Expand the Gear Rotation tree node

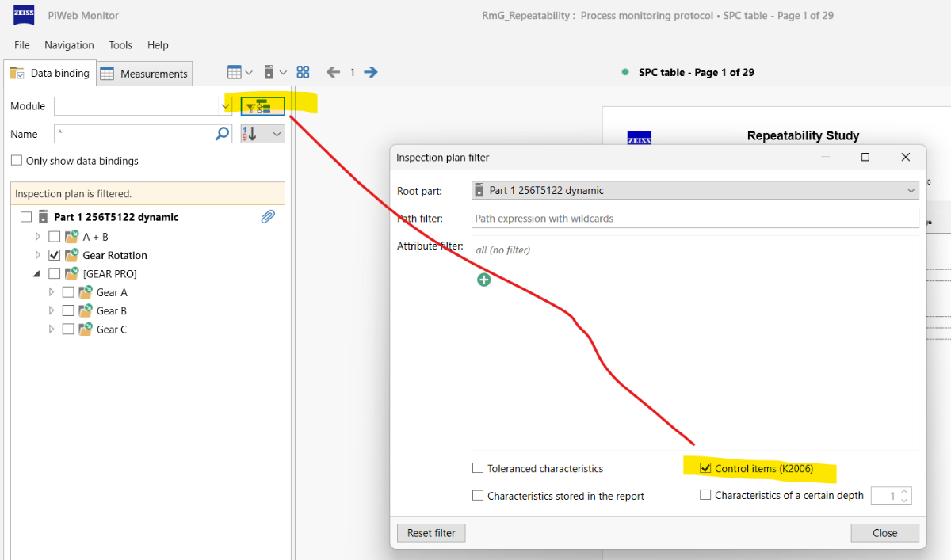coord(37,255)
